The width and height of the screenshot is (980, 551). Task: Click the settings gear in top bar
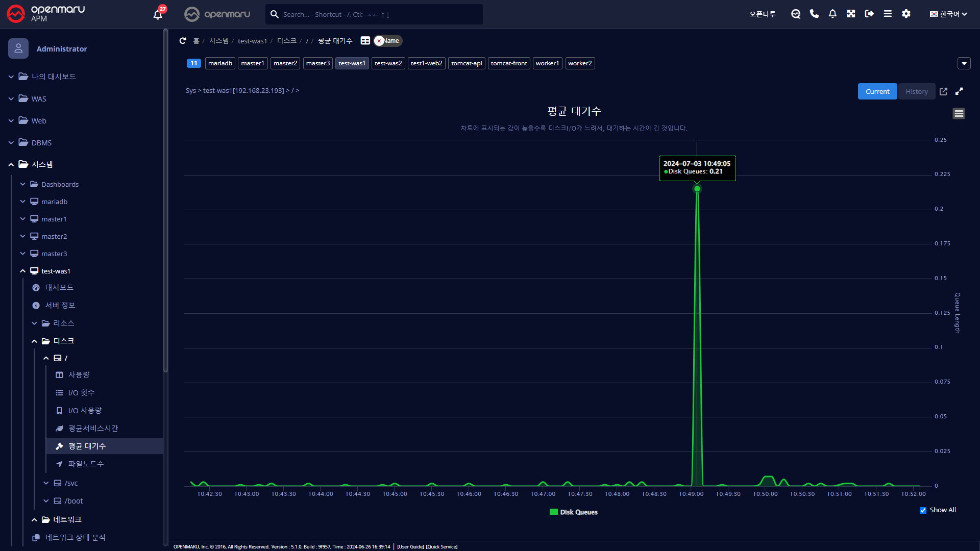[906, 14]
